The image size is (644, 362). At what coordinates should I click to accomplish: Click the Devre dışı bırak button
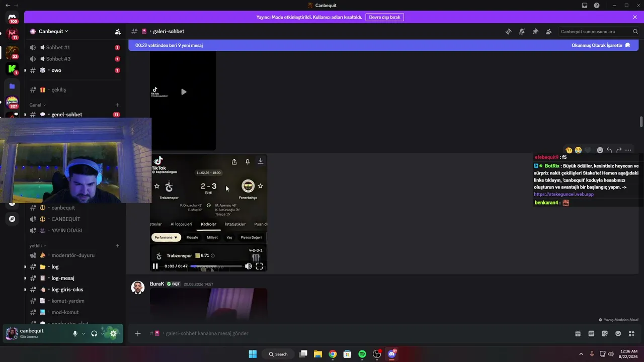[x=384, y=17]
